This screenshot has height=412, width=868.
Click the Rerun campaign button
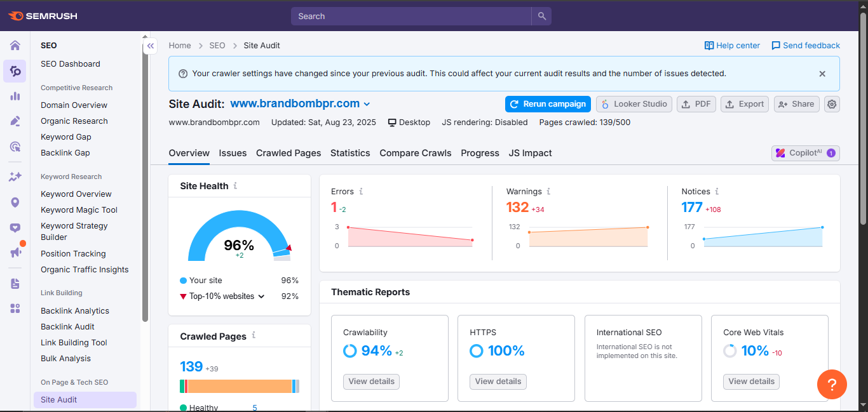tap(548, 104)
